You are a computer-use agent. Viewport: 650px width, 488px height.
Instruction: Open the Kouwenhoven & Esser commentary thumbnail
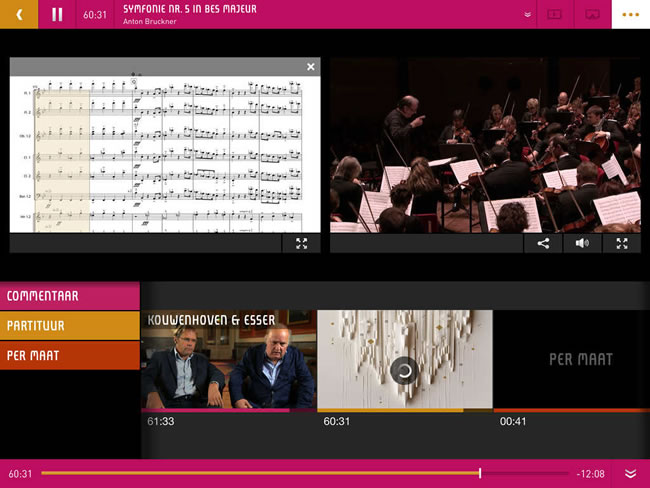tap(229, 360)
